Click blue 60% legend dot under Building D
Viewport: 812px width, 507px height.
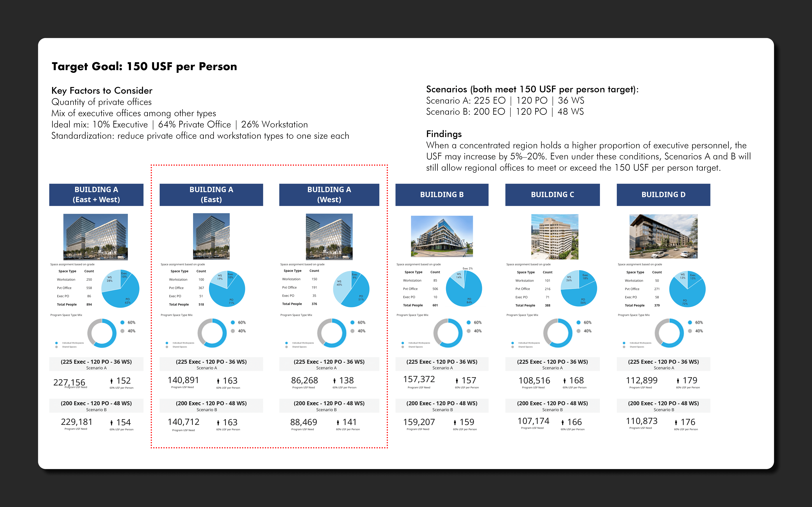click(690, 323)
